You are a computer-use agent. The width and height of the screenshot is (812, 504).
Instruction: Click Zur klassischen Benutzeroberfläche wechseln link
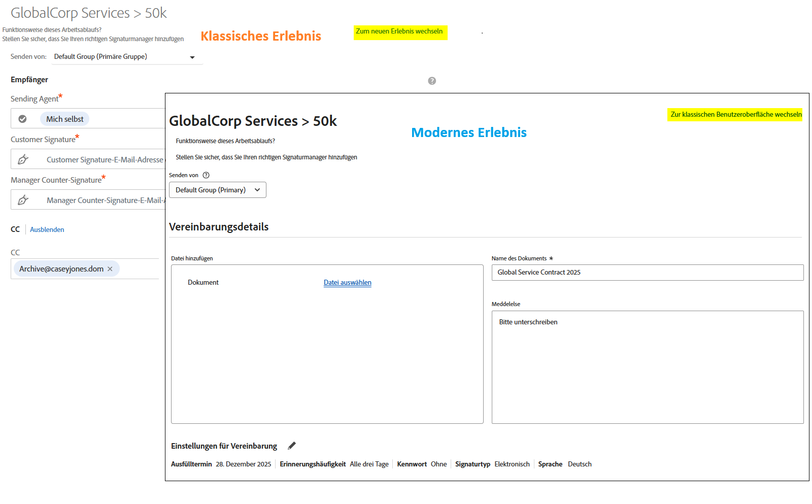pos(736,115)
